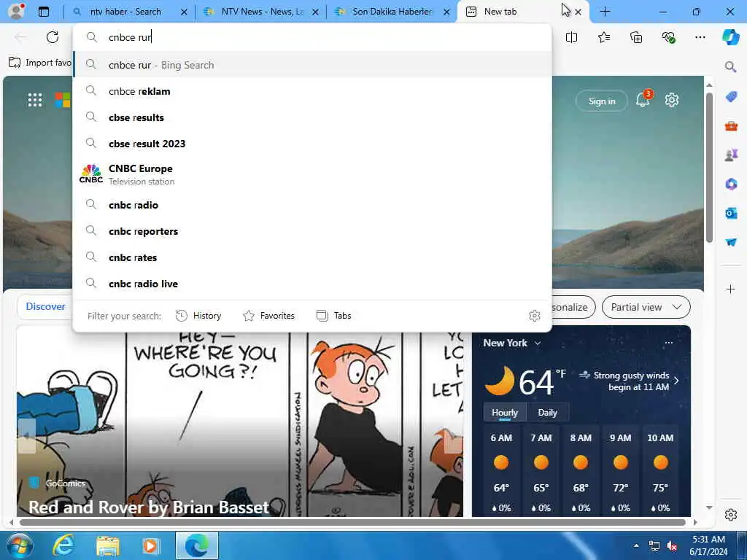This screenshot has width=747, height=560.
Task: Click the browser profile avatar icon
Action: [16, 12]
